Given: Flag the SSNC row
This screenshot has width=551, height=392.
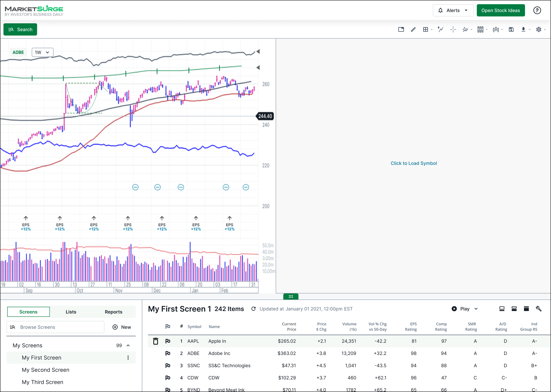Looking at the screenshot, I should pos(168,365).
